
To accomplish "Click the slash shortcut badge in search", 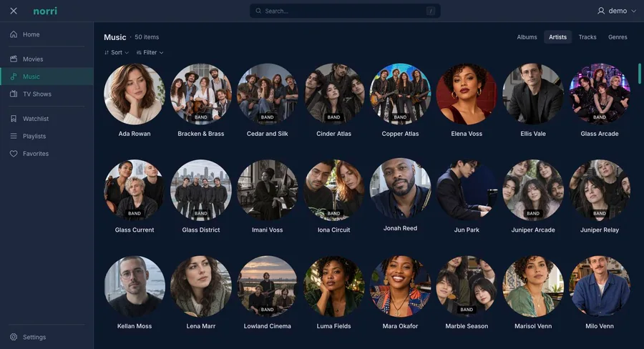I will (x=431, y=11).
